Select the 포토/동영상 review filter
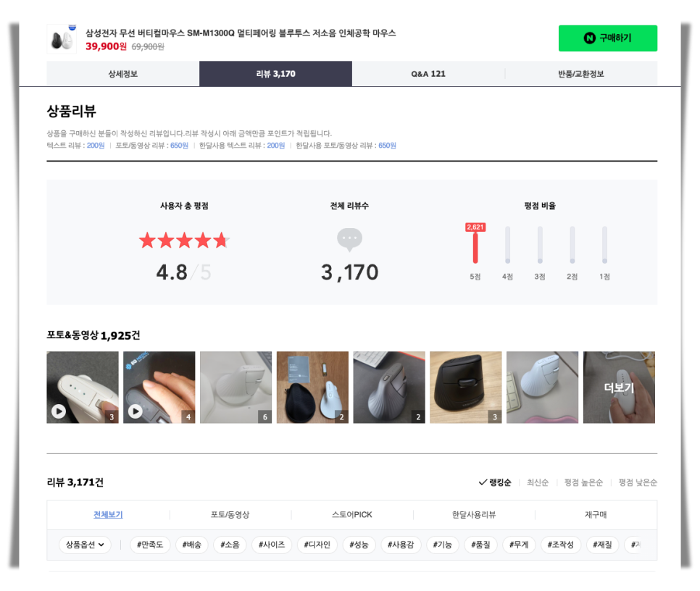Viewport: 700px width, 591px height. pyautogui.click(x=230, y=515)
